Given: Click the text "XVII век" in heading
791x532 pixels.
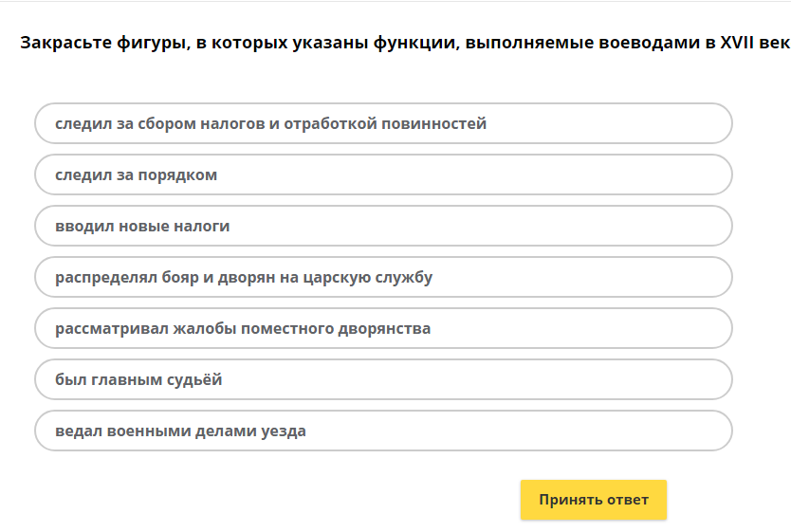Looking at the screenshot, I should point(754,44).
